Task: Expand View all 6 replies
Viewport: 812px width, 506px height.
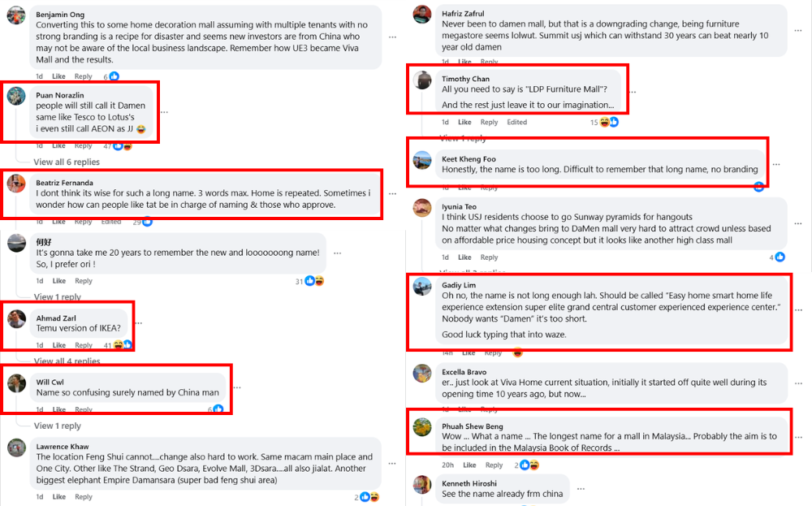Action: (67, 162)
